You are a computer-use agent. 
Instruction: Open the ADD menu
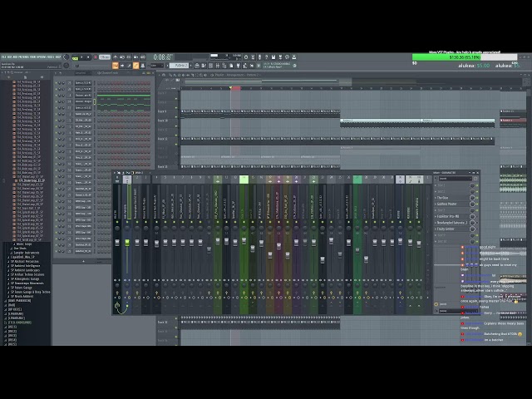coord(15,57)
